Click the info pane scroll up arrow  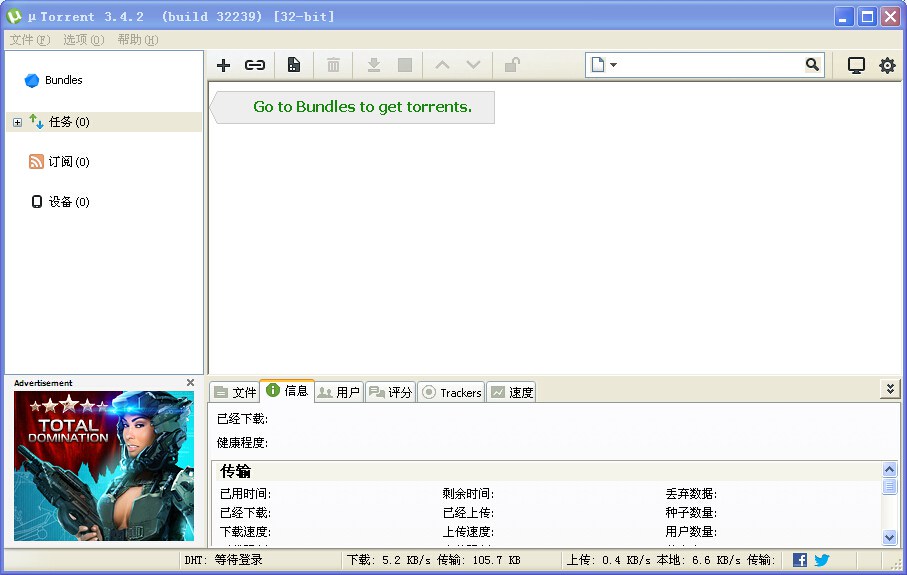[889, 469]
